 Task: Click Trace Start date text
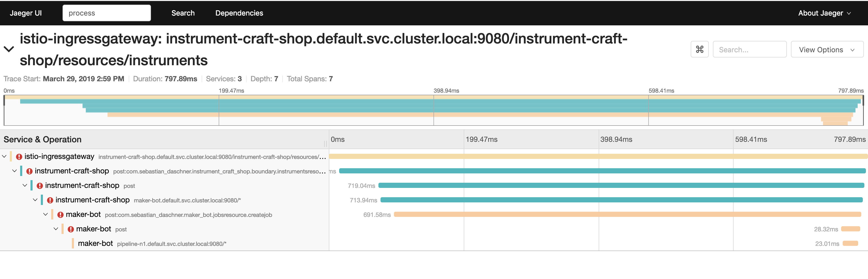[64, 79]
